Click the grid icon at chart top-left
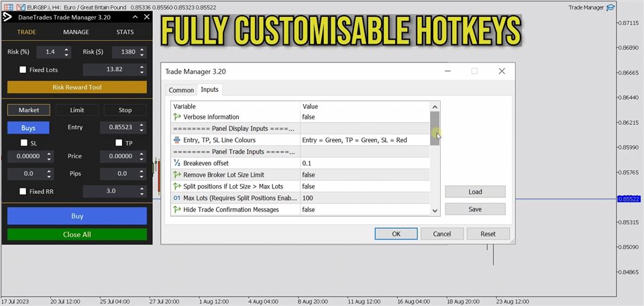This screenshot has height=306, width=644. tap(8, 7)
